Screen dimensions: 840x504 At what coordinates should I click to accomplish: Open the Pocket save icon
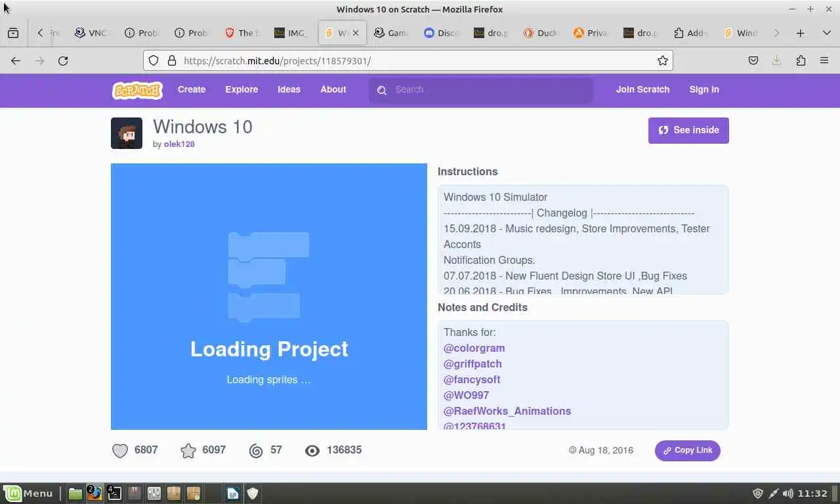[753, 60]
